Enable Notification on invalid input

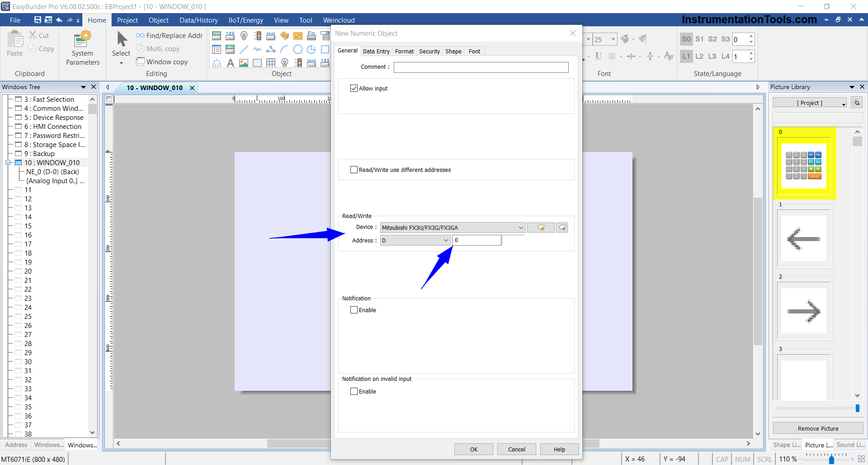354,391
